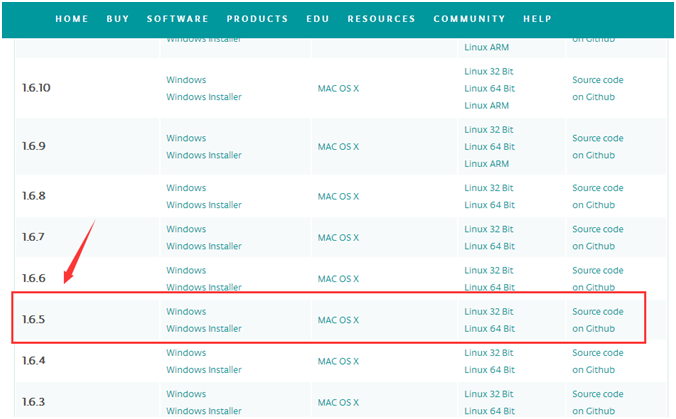Download MAC OS X for version 1.6.5
This screenshot has width=676, height=419.
(338, 320)
